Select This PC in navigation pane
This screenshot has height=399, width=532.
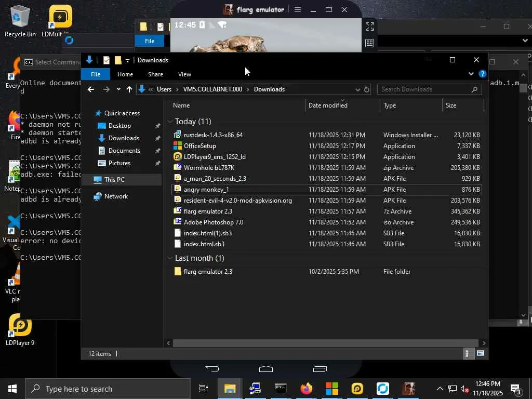tap(114, 180)
